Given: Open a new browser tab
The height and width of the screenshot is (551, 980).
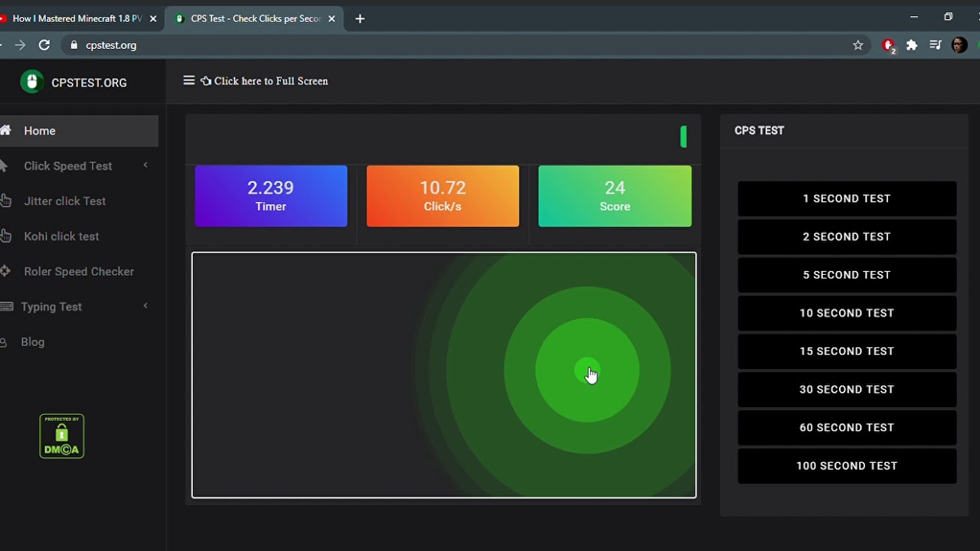Looking at the screenshot, I should coord(360,18).
